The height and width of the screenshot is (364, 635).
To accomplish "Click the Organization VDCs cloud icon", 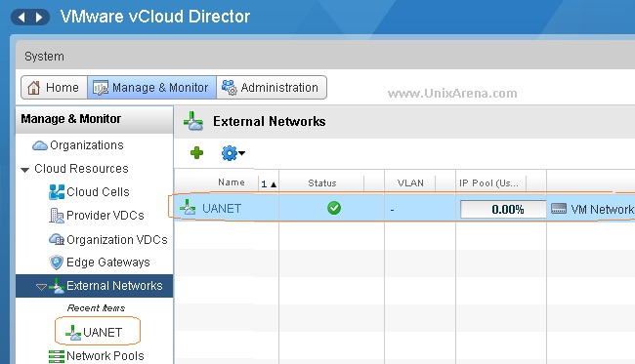I will [57, 239].
